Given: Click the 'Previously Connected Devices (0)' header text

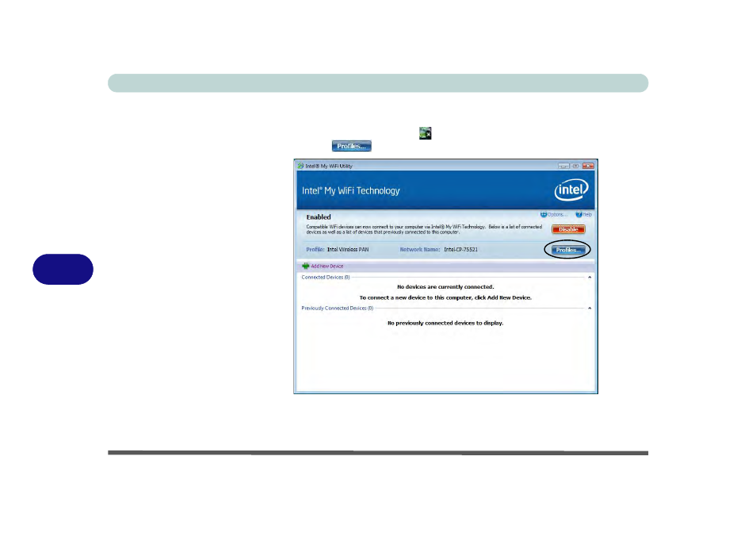Looking at the screenshot, I should 337,309.
